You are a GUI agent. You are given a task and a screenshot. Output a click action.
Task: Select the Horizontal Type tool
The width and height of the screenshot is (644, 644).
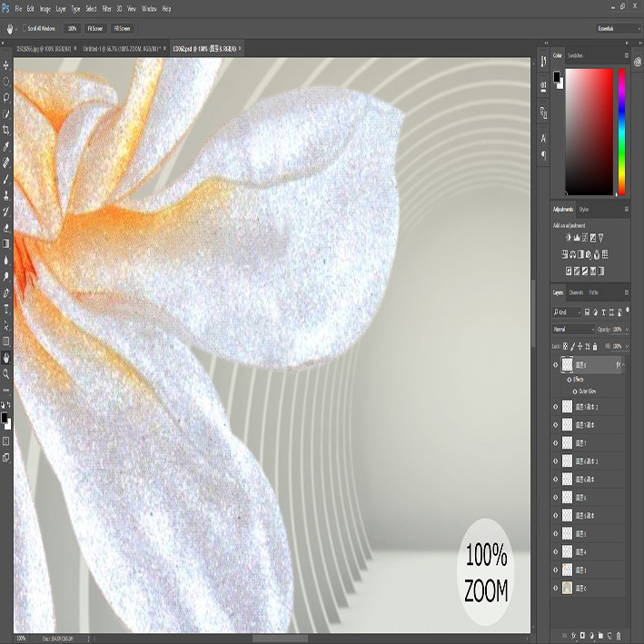[x=6, y=309]
